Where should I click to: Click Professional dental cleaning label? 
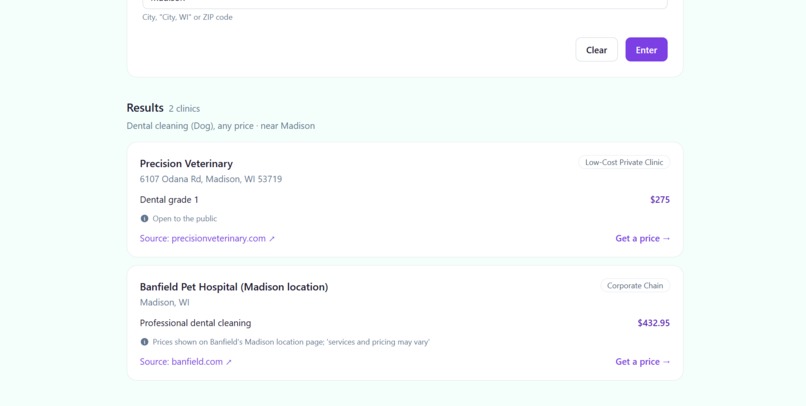(x=195, y=323)
